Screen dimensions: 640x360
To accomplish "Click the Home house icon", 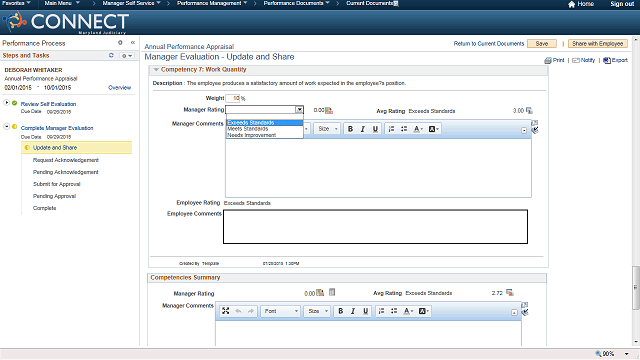I will 571,4.
